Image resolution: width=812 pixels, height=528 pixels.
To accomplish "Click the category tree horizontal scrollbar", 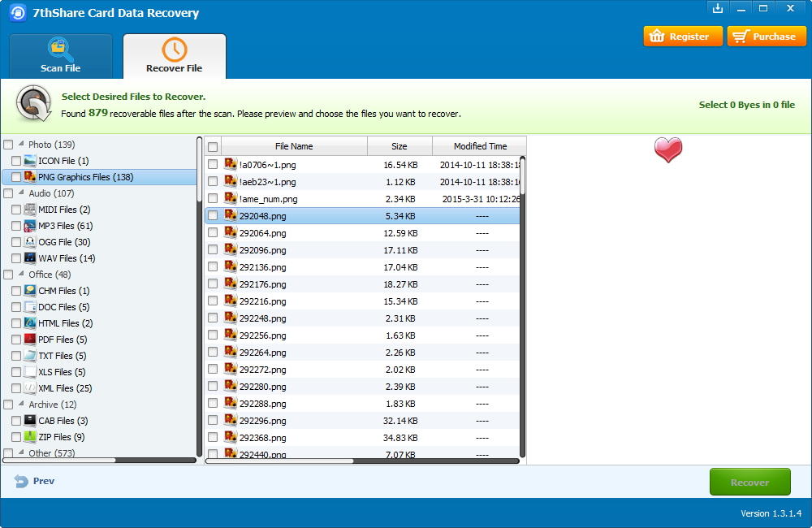I will [99, 460].
